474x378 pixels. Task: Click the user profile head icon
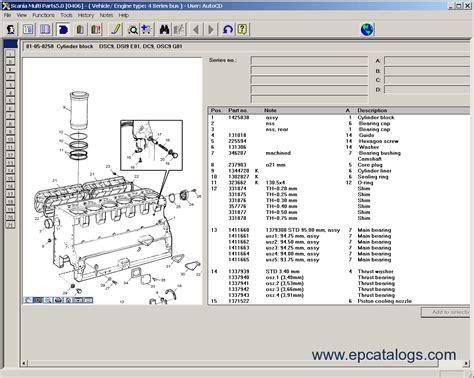[x=11, y=30]
